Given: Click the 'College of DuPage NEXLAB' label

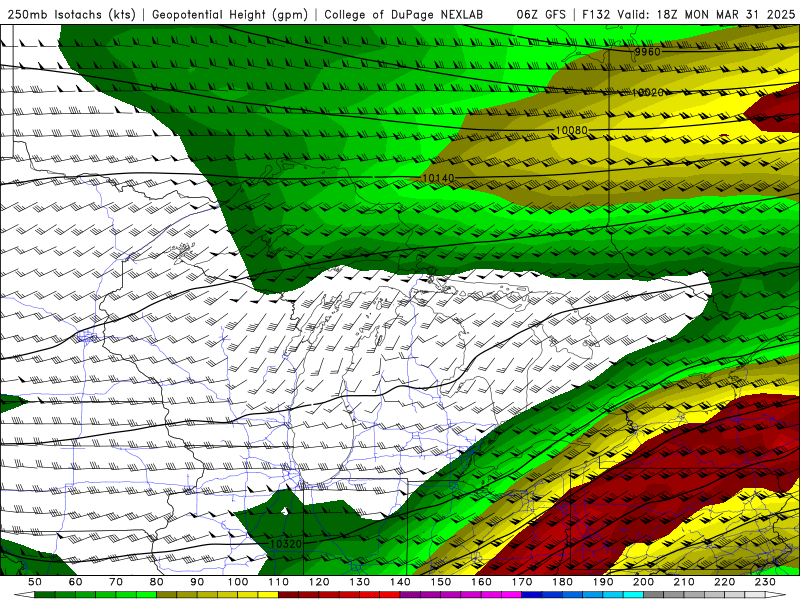Looking at the screenshot, I should tap(404, 14).
